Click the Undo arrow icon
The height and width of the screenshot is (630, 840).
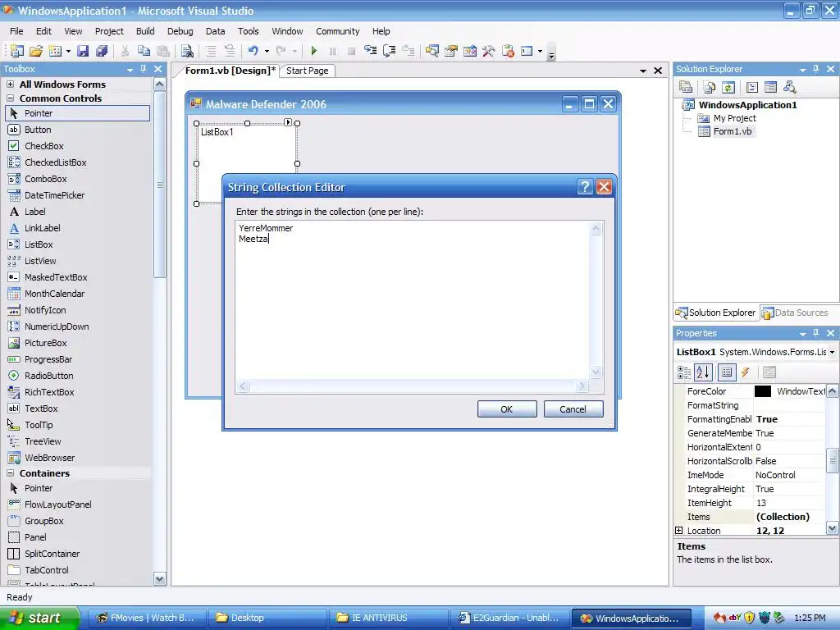pos(253,51)
